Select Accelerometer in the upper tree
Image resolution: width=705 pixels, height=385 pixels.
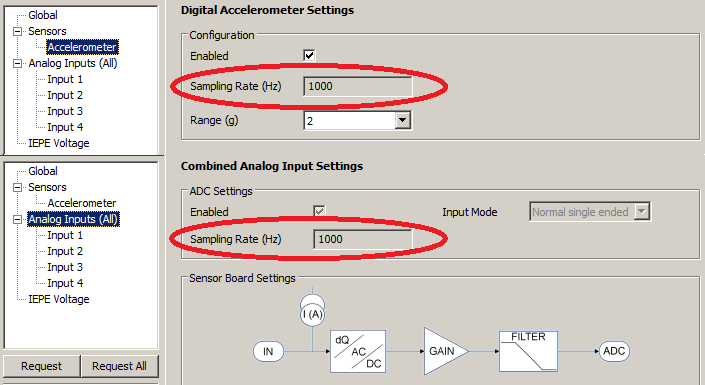82,47
